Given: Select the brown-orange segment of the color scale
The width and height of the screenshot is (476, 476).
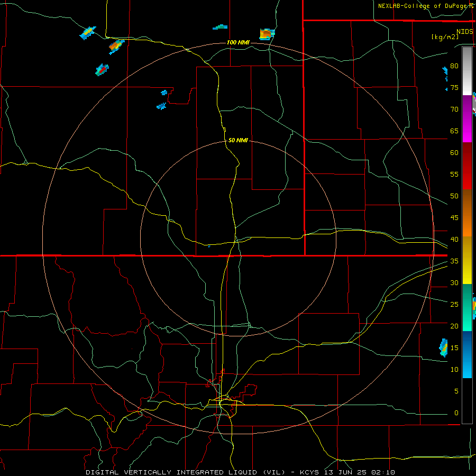Looking at the screenshot, I should coord(467,213).
